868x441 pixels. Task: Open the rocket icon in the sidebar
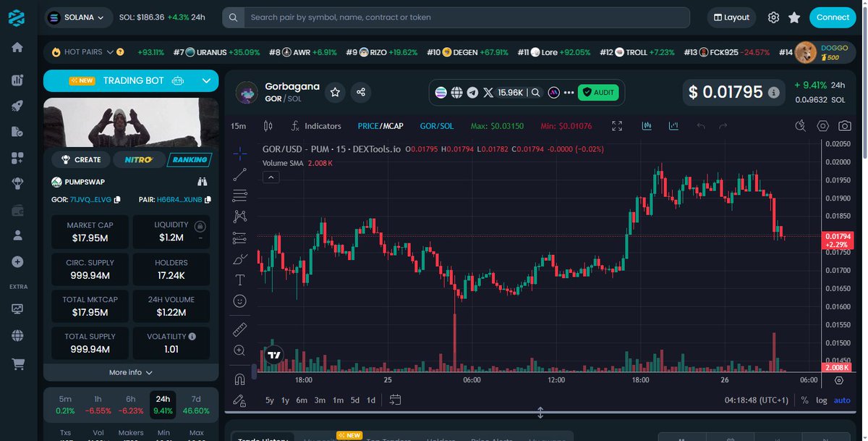pos(17,105)
